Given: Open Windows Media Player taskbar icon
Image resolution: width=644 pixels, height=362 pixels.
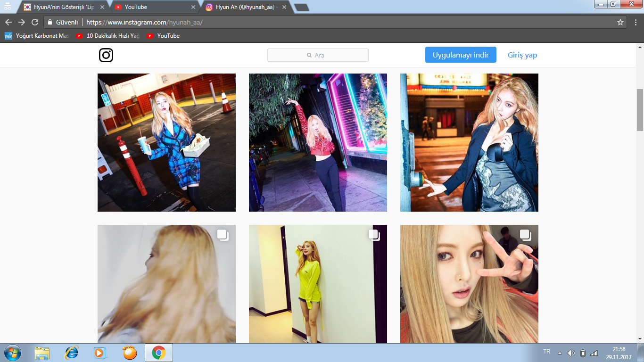Looking at the screenshot, I should coord(99,353).
